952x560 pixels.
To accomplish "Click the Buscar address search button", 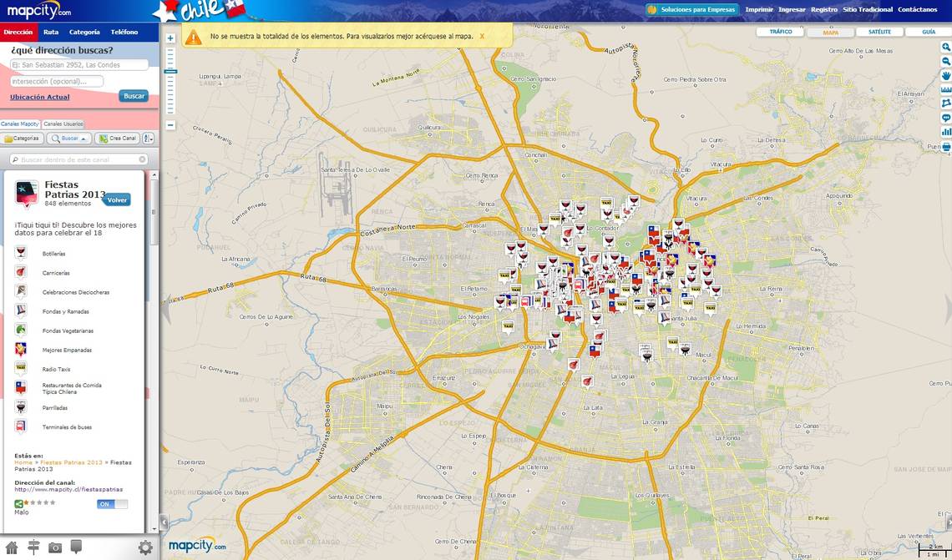I will pos(134,96).
